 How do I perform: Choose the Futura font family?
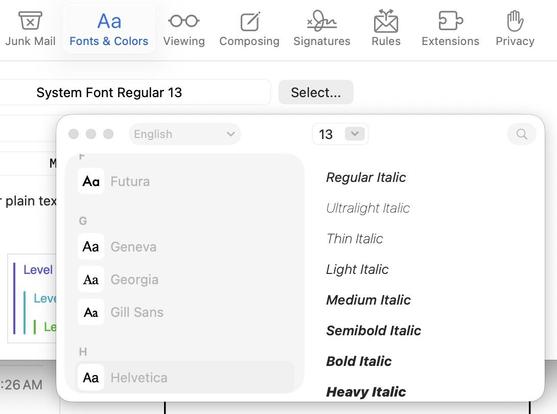tap(185, 182)
